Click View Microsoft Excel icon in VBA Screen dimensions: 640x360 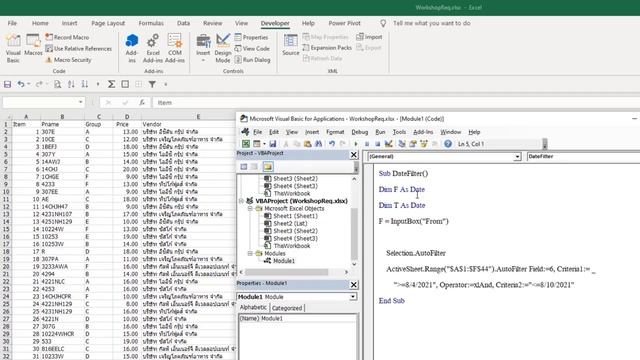click(x=246, y=144)
